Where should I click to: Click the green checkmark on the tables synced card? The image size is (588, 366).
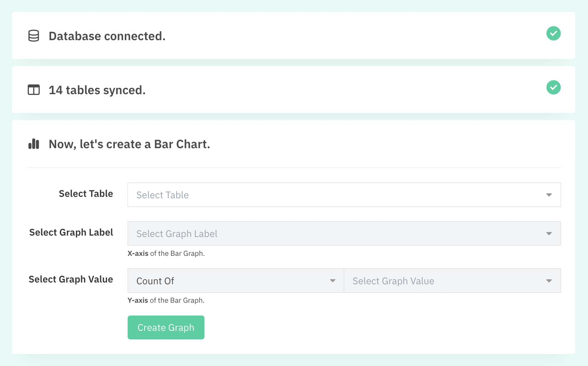coord(554,87)
